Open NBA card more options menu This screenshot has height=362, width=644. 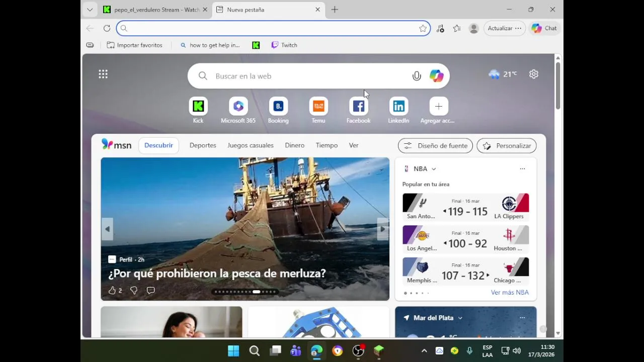tap(522, 169)
